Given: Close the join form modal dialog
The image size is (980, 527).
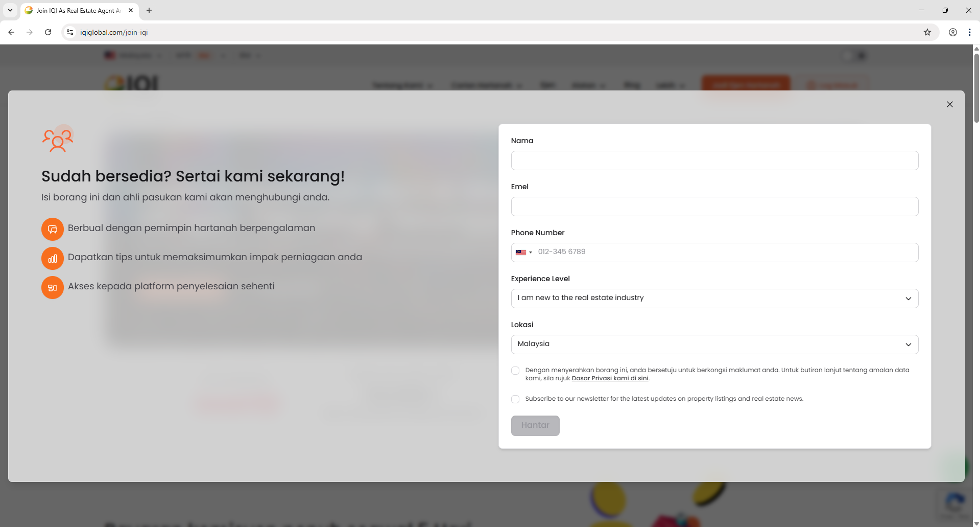Looking at the screenshot, I should tap(949, 104).
